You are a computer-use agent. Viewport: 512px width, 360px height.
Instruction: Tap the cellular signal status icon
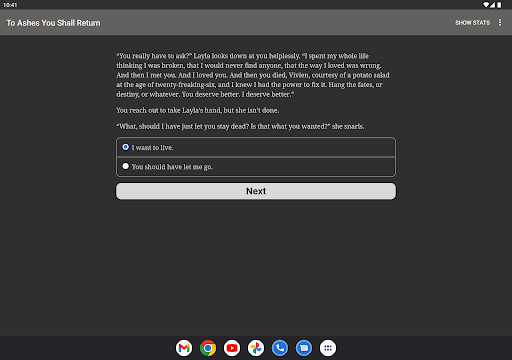[x=492, y=5]
